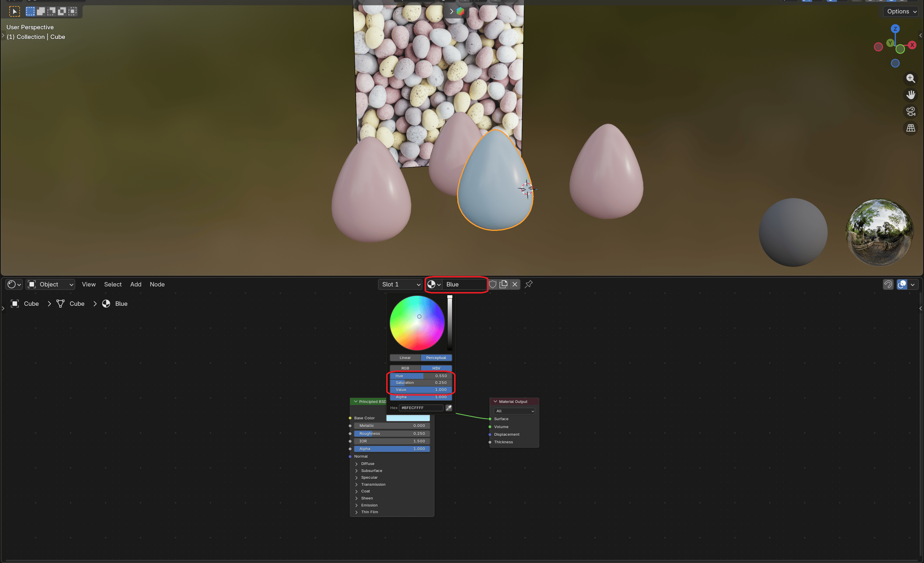Expand the Coat panel
Viewport: 924px width, 563px height.
coord(356,491)
